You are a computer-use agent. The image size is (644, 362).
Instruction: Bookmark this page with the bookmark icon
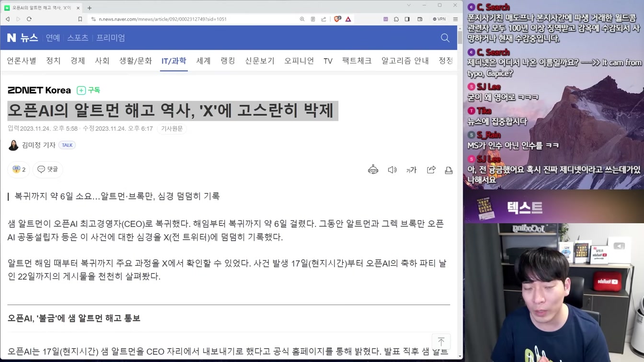(80, 19)
